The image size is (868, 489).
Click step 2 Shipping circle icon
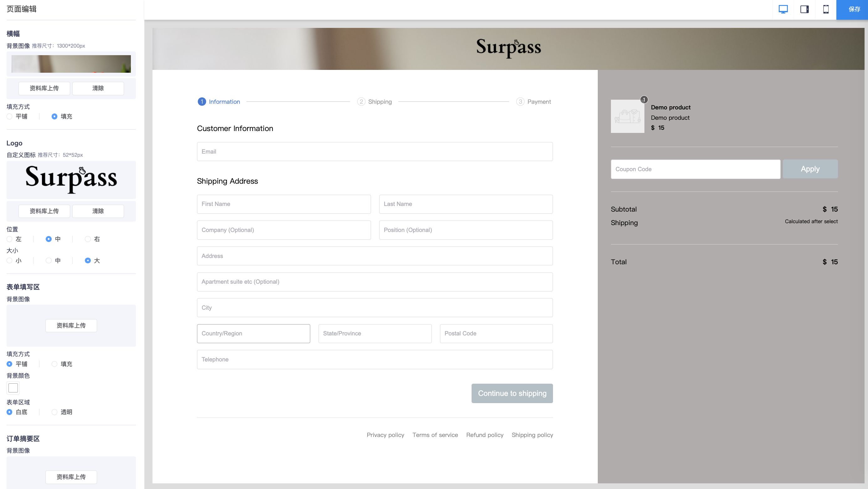pyautogui.click(x=361, y=102)
